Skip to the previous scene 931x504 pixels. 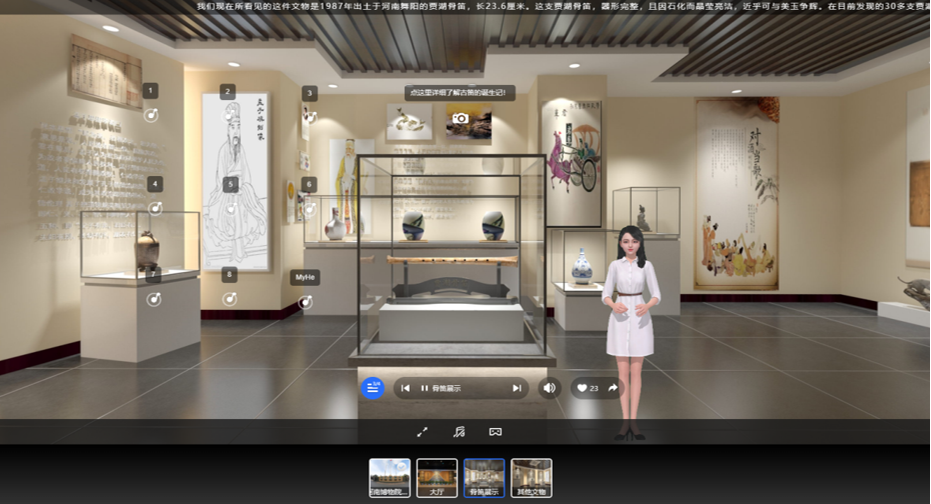tap(405, 388)
